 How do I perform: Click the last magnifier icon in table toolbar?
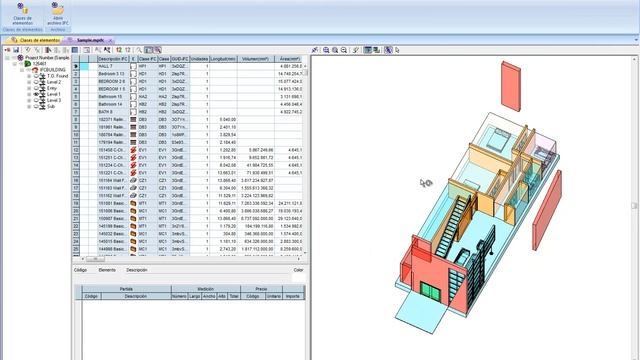tap(158, 50)
